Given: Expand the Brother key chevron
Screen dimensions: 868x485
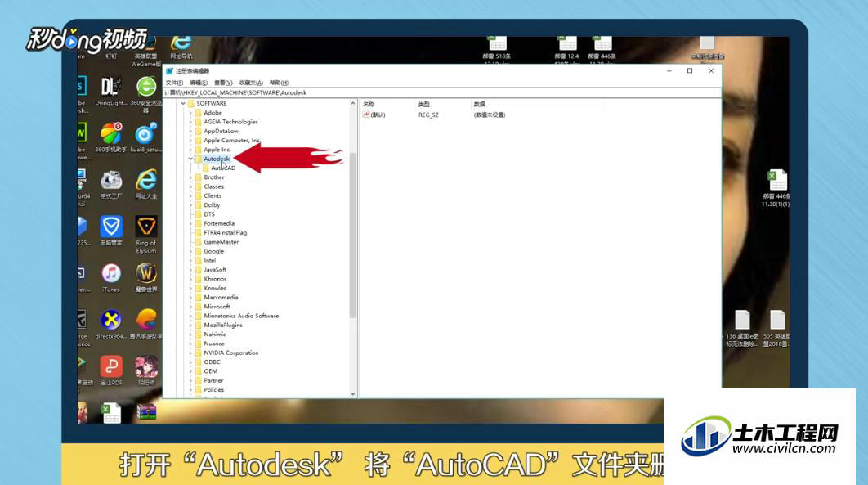Looking at the screenshot, I should [x=190, y=177].
